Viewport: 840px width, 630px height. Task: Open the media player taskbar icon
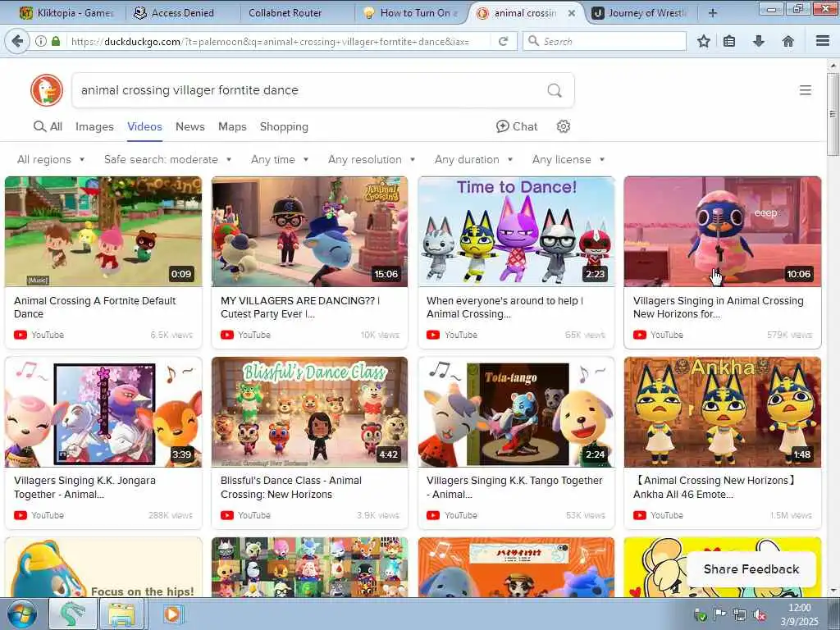point(172,614)
